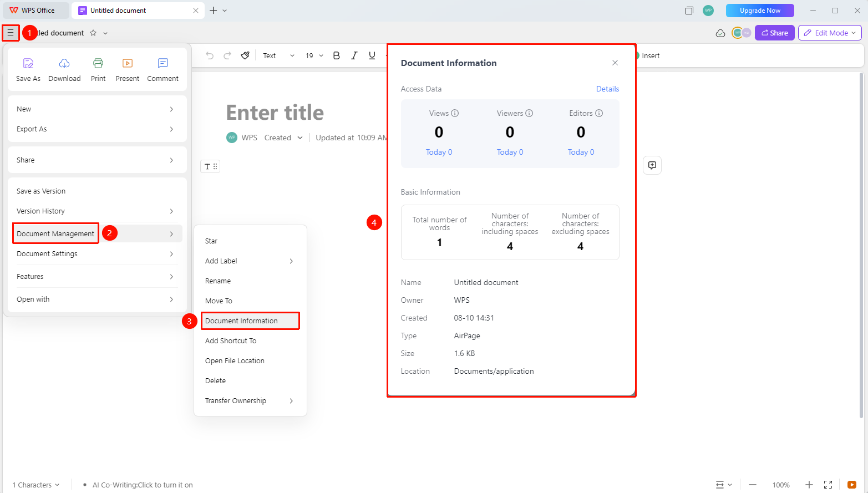Toggle bold formatting
Screen dimensions: 868x493
click(x=336, y=55)
